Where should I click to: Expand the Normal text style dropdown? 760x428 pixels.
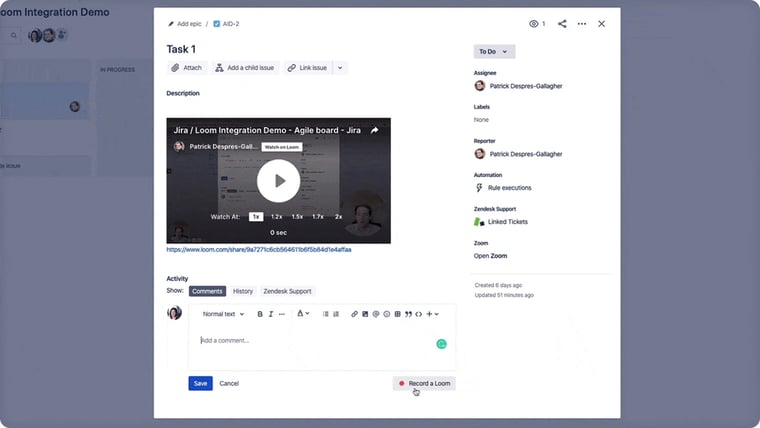tap(223, 314)
